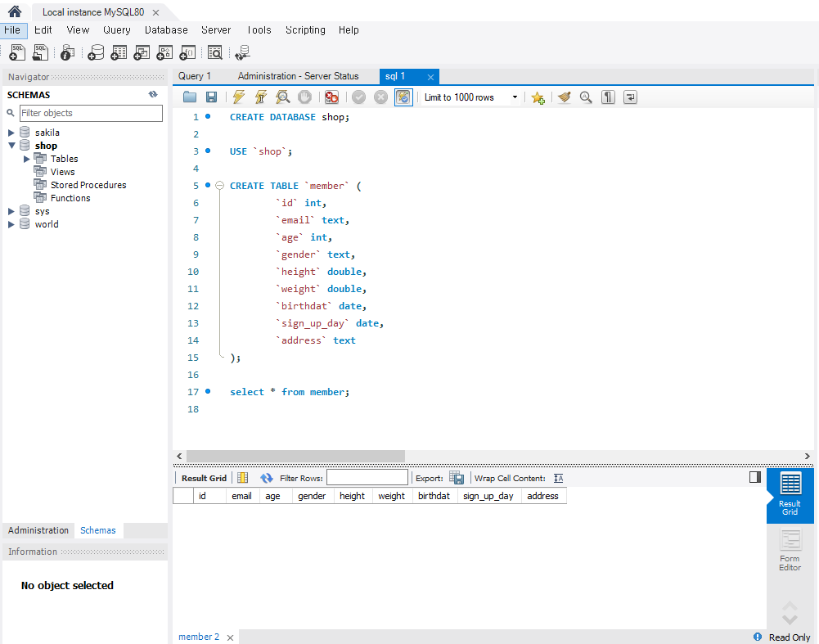Close the member 2 result tab
819x644 pixels.
231,637
